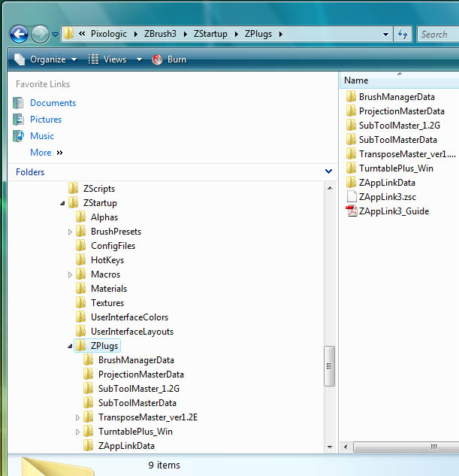
Task: Sort by the Name column header
Action: [400, 80]
